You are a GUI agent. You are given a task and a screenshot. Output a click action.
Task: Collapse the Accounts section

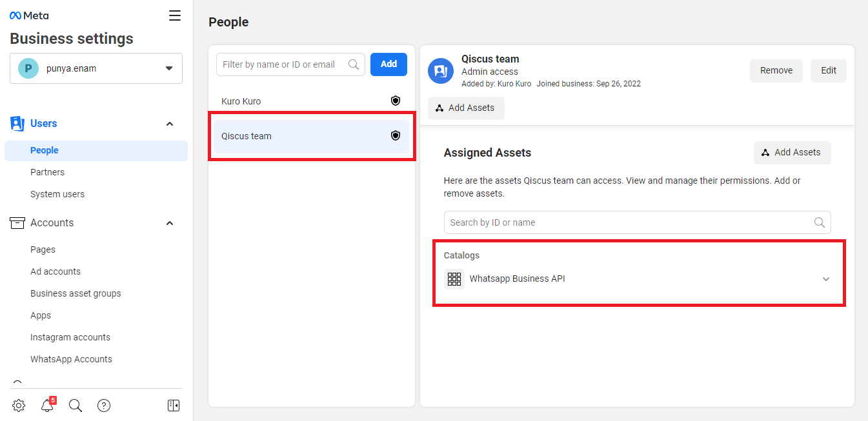pos(170,223)
